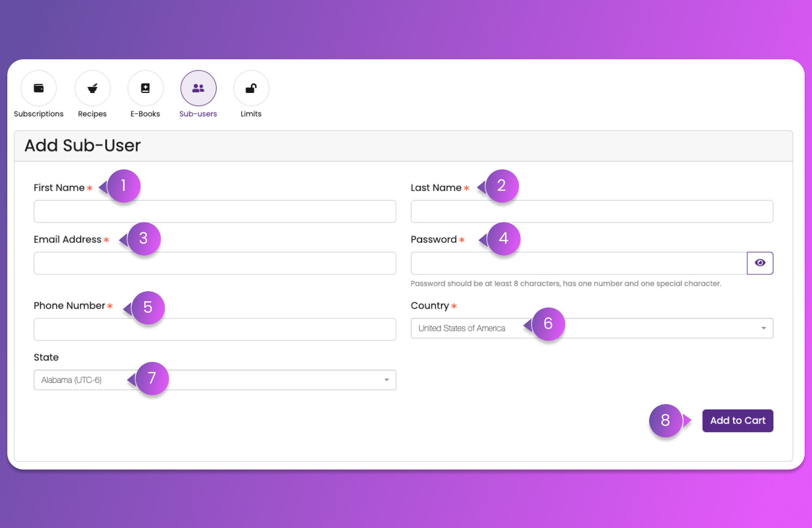Viewport: 812px width, 528px height.
Task: Go to Subscriptions tab label
Action: click(39, 114)
